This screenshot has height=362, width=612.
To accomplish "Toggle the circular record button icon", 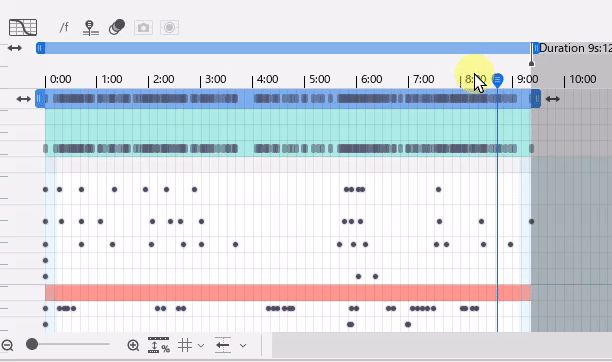I will (x=169, y=28).
